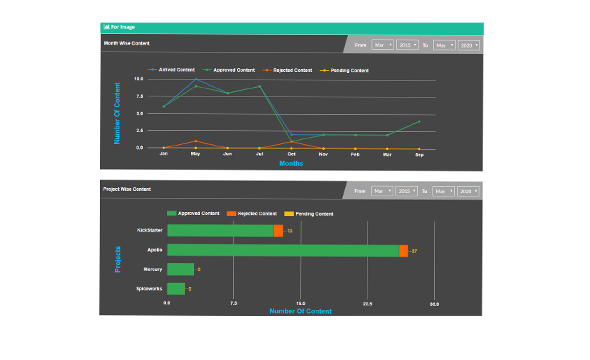Open the To month dropdown in Month Wise Content
The height and width of the screenshot is (360, 590).
tap(444, 45)
